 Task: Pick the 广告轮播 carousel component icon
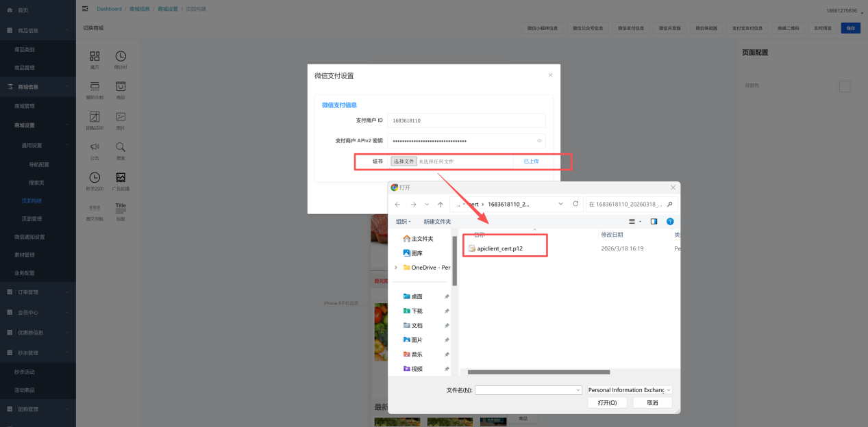coord(121,178)
